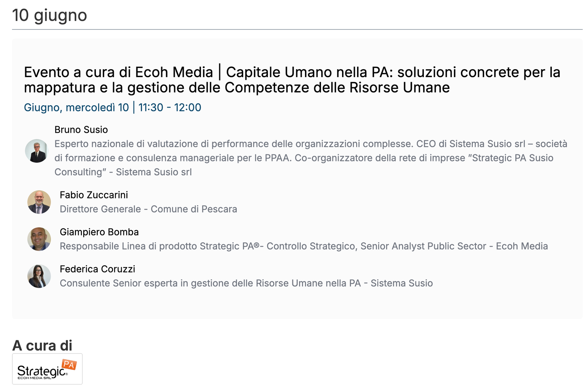Click the Direttore Generale Comune di Pescara text
The width and height of the screenshot is (588, 390).
coord(148,209)
